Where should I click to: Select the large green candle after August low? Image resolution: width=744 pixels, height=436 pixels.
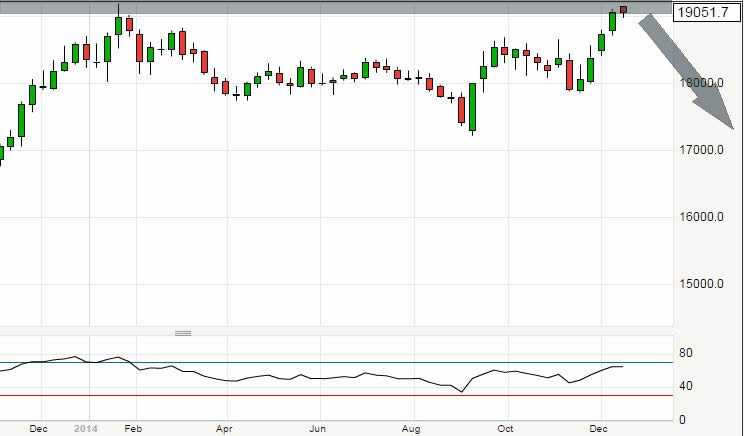472,107
